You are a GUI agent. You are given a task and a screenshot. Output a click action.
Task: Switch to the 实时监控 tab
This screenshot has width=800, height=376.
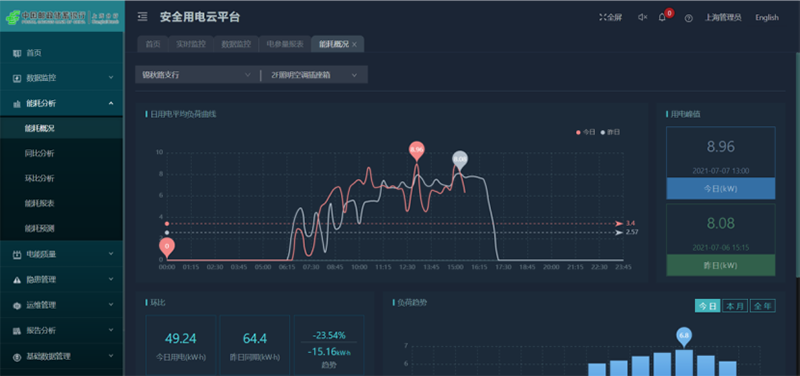[x=191, y=44]
